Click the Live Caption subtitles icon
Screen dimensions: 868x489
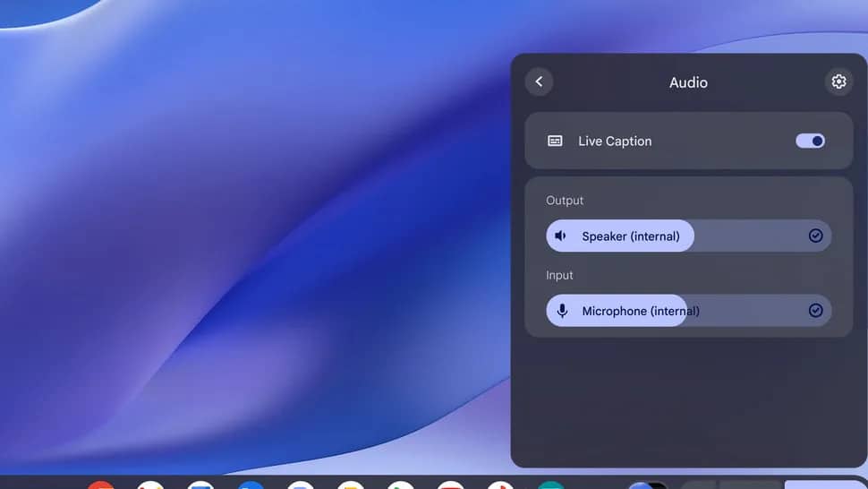click(x=555, y=142)
